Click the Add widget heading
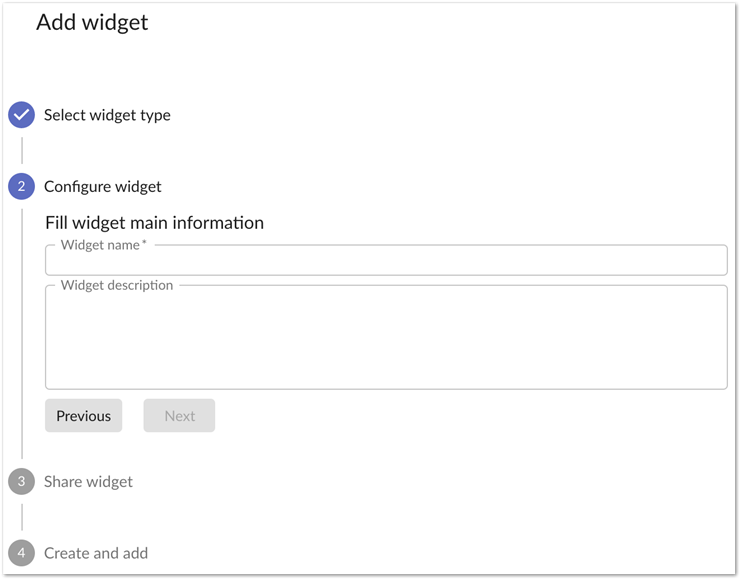 pyautogui.click(x=92, y=22)
